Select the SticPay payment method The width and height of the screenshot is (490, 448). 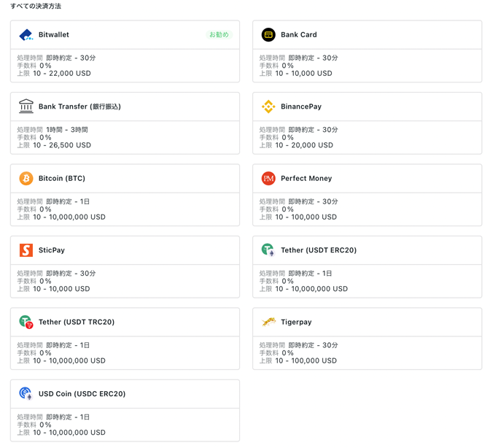[125, 267]
